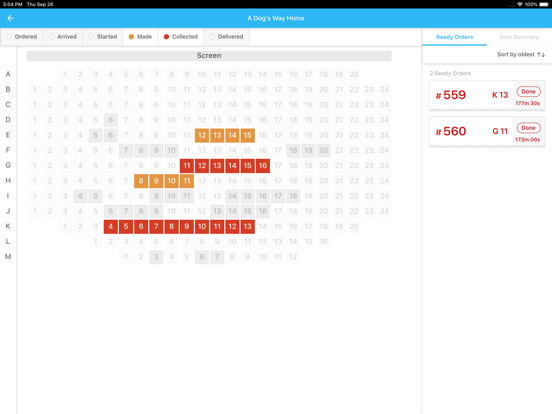The image size is (552, 414).
Task: Toggle the Made status filter
Action: coord(140,37)
